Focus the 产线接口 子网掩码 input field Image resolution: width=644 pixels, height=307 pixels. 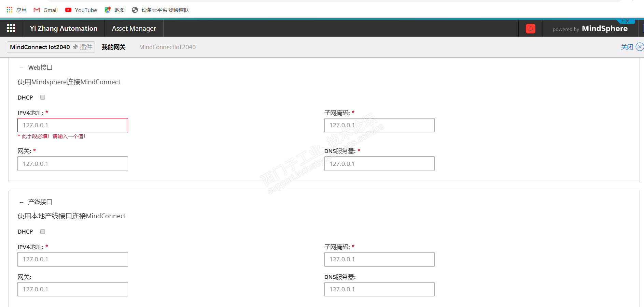click(x=379, y=259)
